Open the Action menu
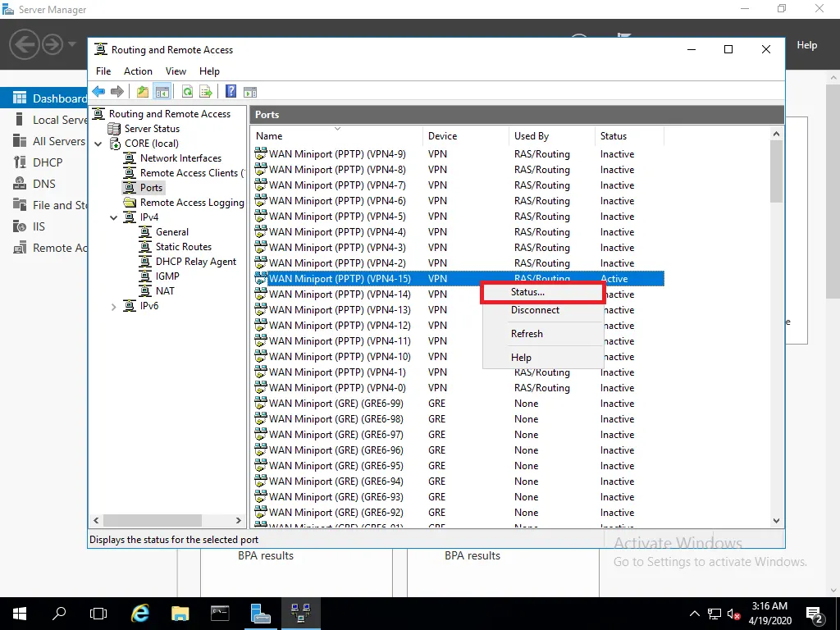Screen dimensions: 840x630 [138, 71]
